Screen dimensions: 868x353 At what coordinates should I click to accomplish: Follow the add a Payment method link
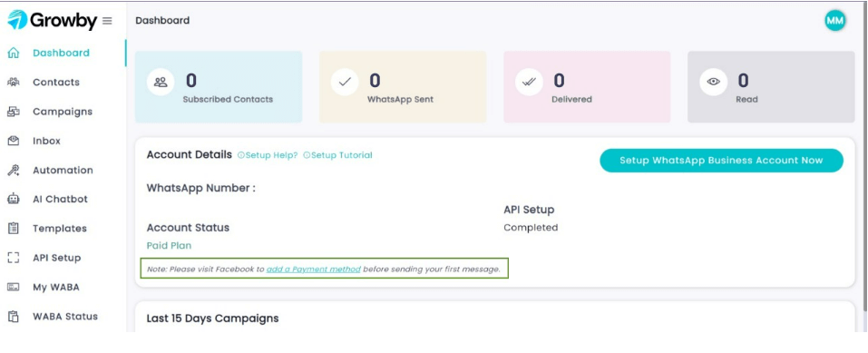313,270
